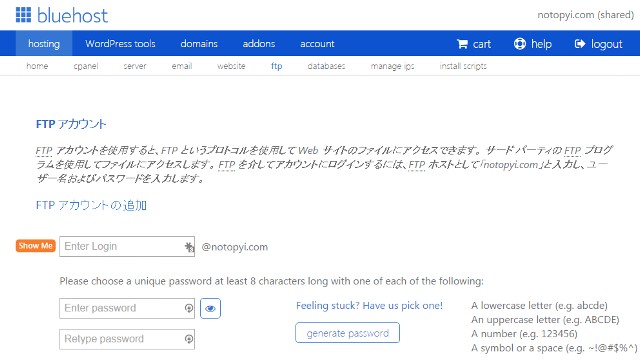640x360 pixels.
Task: Open the WordPress tools tab
Action: (x=120, y=44)
